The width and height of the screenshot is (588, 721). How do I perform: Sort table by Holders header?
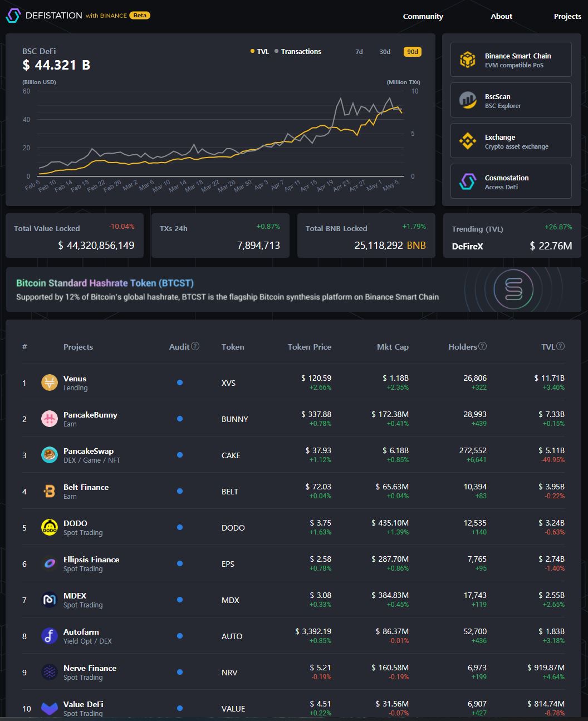click(463, 347)
